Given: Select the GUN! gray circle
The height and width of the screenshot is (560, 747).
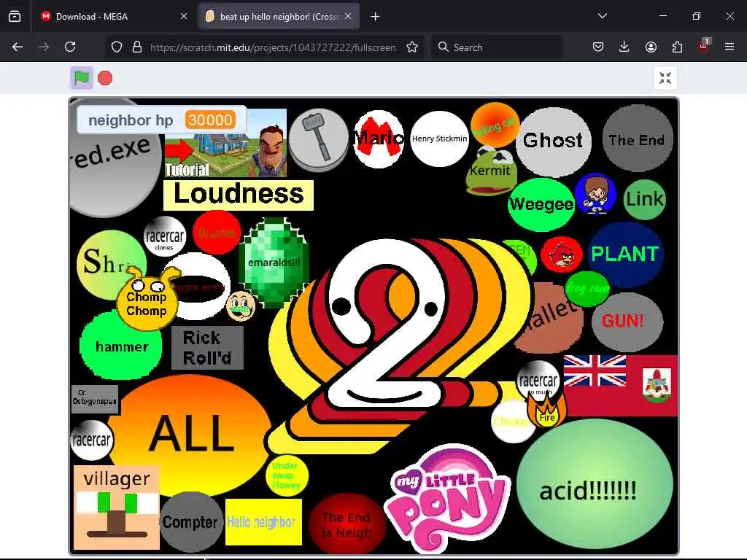Looking at the screenshot, I should pos(627,322).
